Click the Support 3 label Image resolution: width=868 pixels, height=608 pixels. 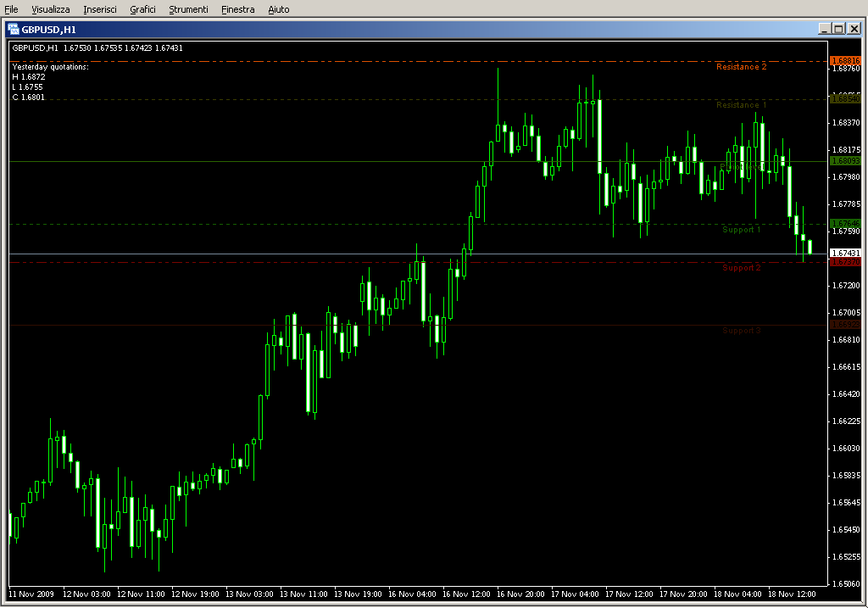tap(741, 331)
